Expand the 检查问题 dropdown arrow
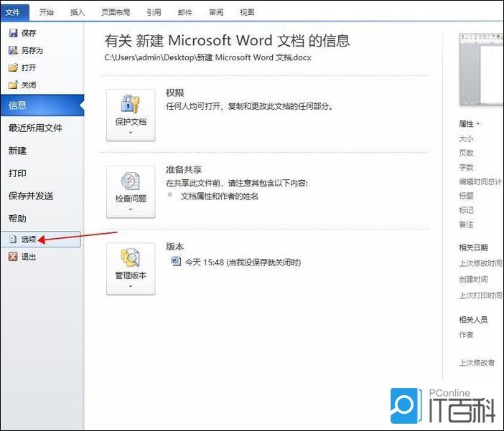The width and height of the screenshot is (504, 431). [131, 209]
